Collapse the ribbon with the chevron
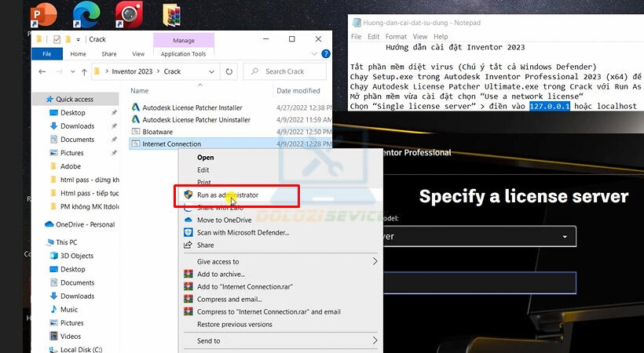The width and height of the screenshot is (644, 353). click(315, 54)
